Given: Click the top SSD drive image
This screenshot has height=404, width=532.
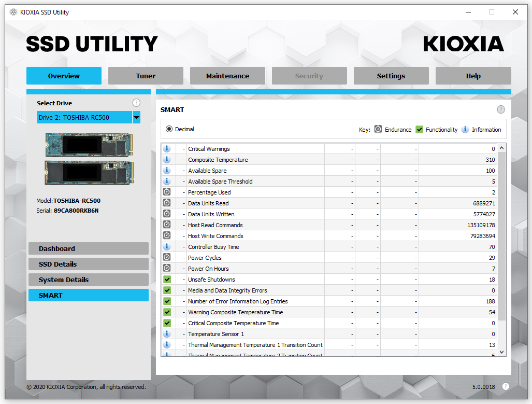Looking at the screenshot, I should coord(89,145).
